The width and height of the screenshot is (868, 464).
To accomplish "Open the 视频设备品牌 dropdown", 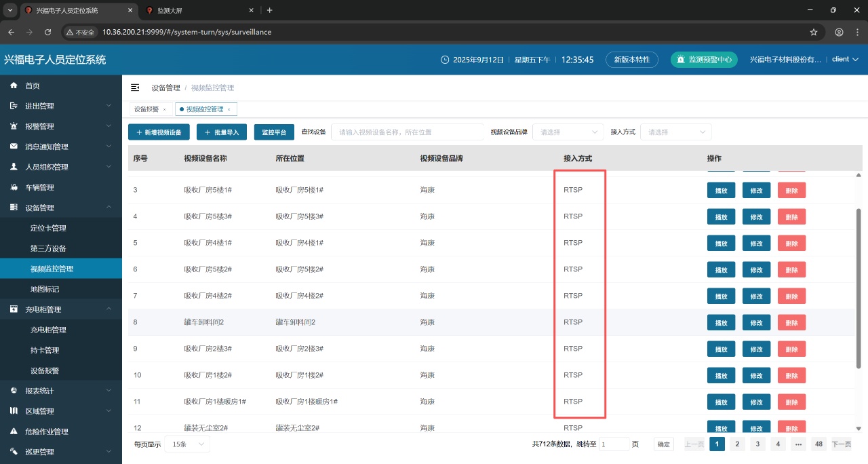I will pos(568,132).
